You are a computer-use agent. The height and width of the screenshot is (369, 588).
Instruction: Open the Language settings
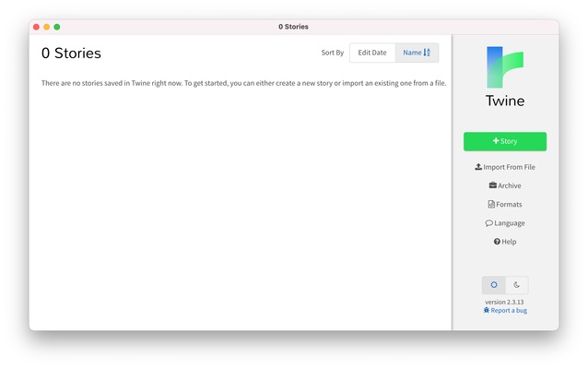coord(505,223)
